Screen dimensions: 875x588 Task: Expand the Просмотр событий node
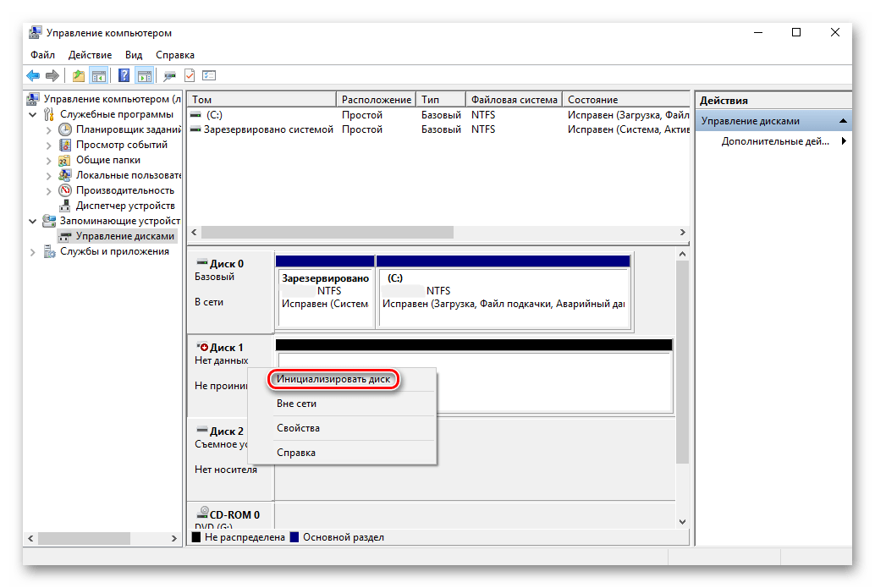pyautogui.click(x=48, y=146)
